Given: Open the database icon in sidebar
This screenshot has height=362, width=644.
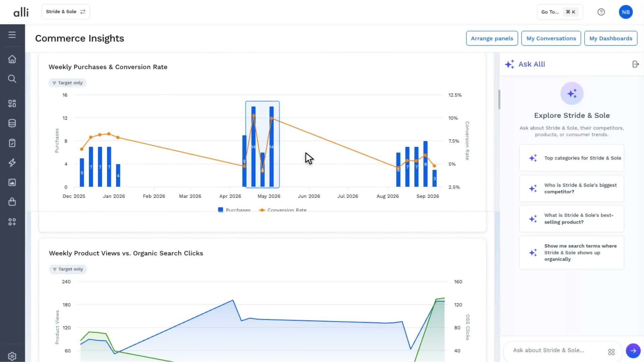Looking at the screenshot, I should tap(12, 123).
